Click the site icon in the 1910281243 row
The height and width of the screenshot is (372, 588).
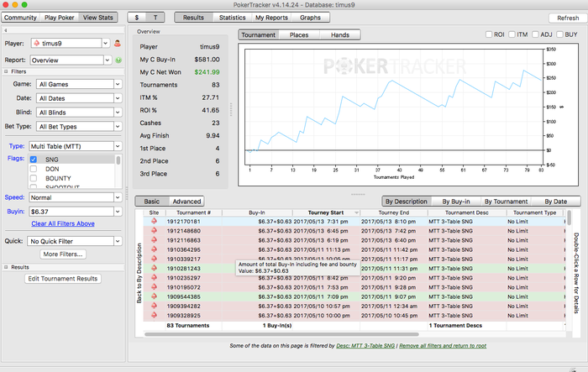coord(154,269)
